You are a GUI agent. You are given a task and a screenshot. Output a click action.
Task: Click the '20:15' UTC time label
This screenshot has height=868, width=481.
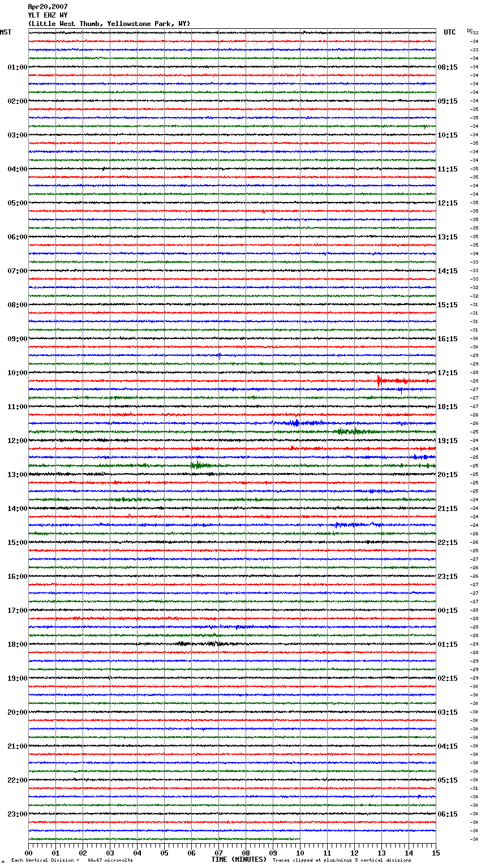(x=448, y=475)
